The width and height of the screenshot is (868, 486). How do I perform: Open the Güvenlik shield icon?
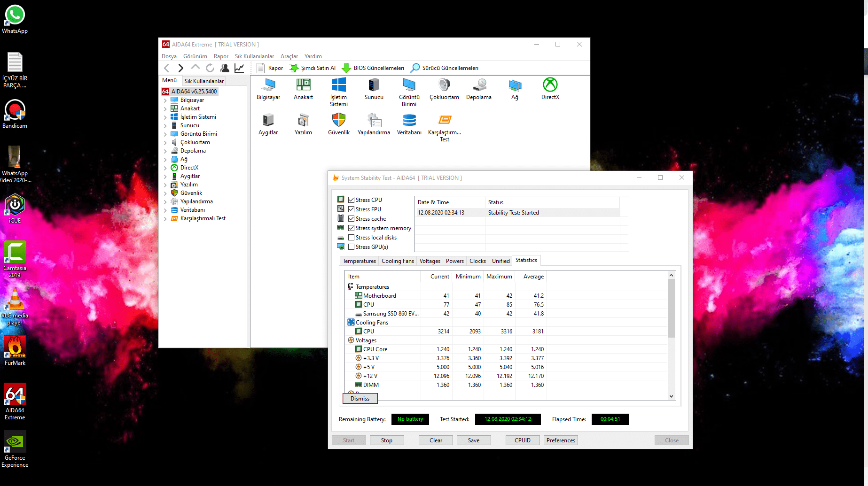coord(338,124)
